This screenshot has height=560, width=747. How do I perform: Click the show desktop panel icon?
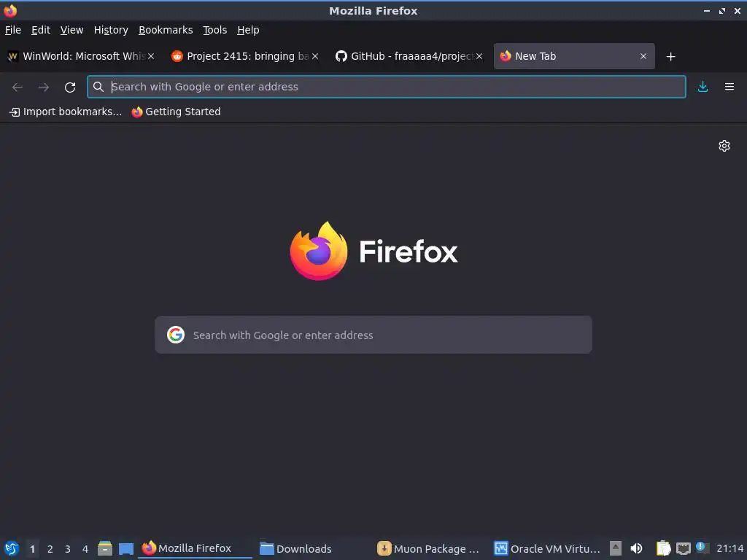(x=126, y=549)
